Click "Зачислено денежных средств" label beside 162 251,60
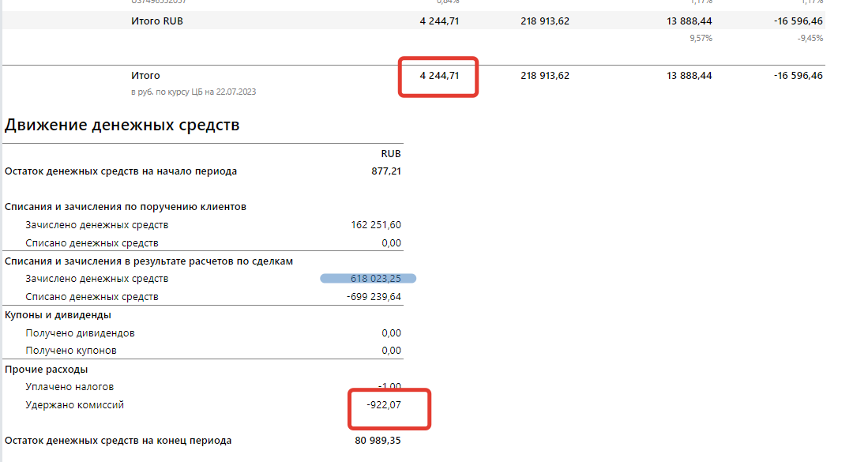Screen dimensions: 868x462 tap(97, 225)
